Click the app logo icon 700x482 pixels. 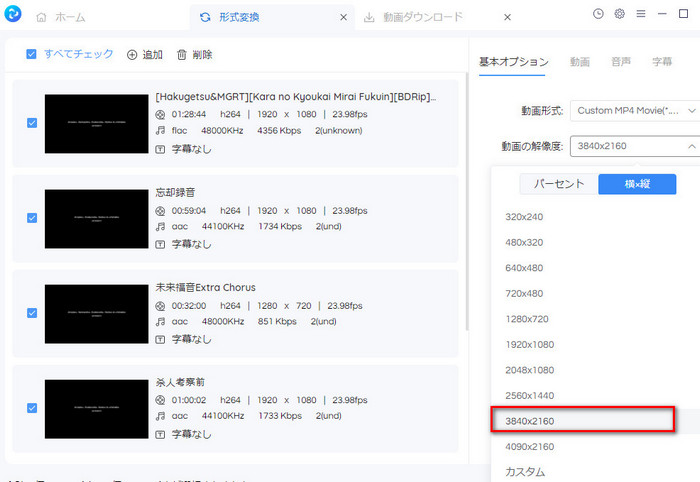tap(13, 14)
